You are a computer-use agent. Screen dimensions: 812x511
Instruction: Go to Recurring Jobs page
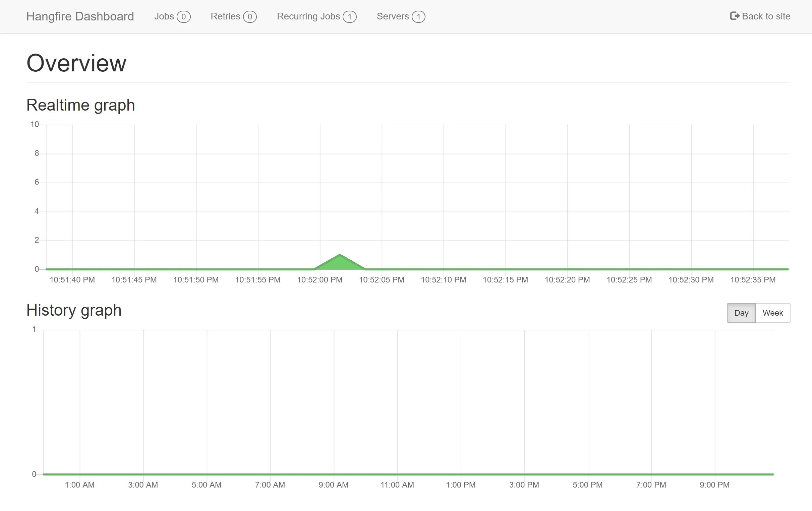316,16
